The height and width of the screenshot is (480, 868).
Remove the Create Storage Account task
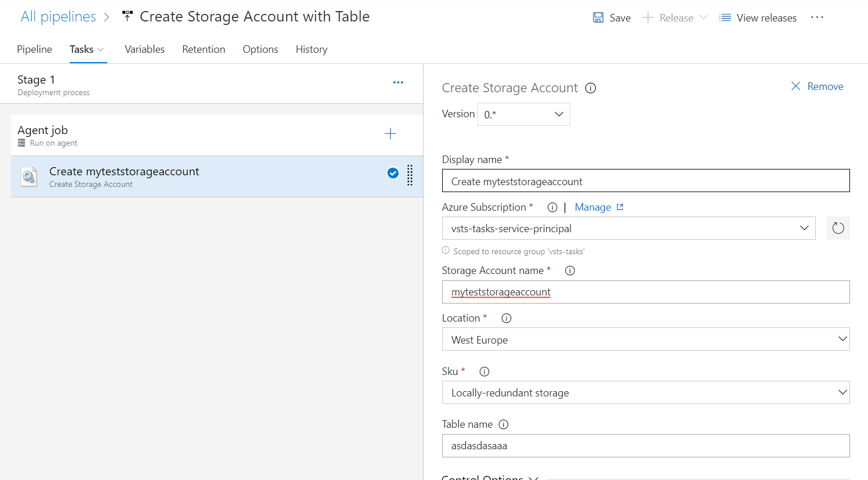pos(817,86)
